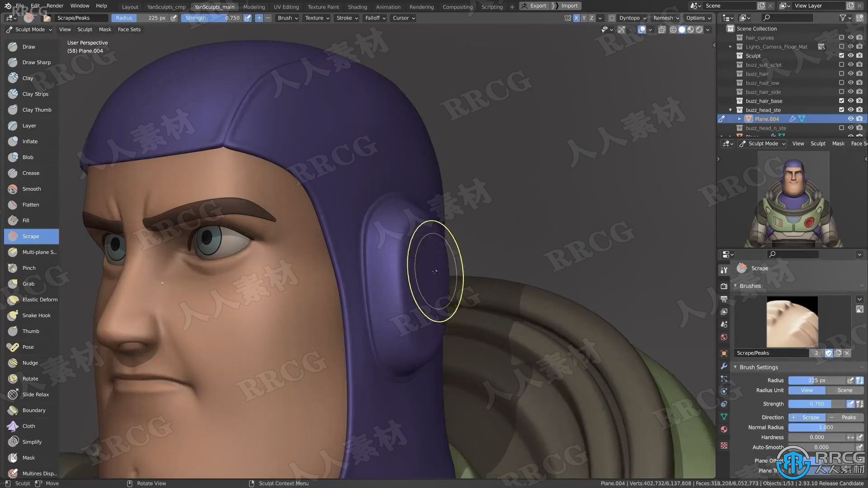
Task: Select the Snake Hook brush
Action: tap(31, 315)
